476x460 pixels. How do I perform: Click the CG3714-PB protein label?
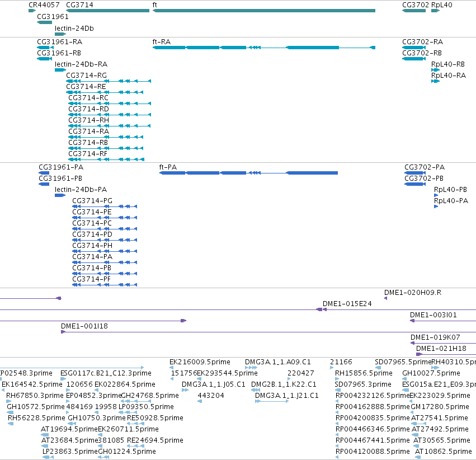[92, 269]
